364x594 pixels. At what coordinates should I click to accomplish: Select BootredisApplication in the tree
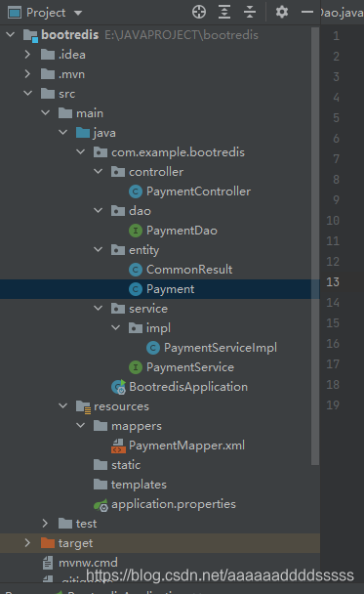188,387
